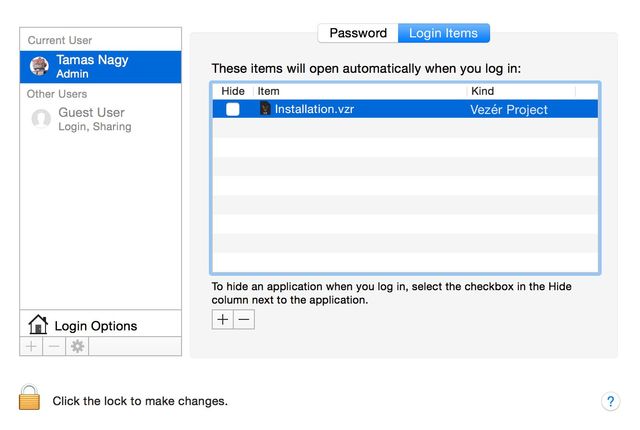Click the Installation.vzr file icon
640x430 pixels.
tap(265, 109)
